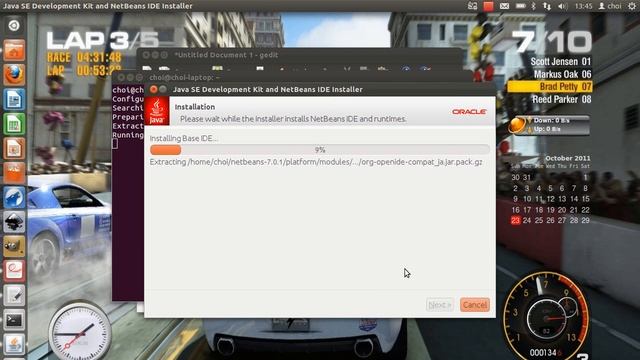Click the Installation heading in installer
Viewport: 640px width, 360px height.
coord(195,107)
